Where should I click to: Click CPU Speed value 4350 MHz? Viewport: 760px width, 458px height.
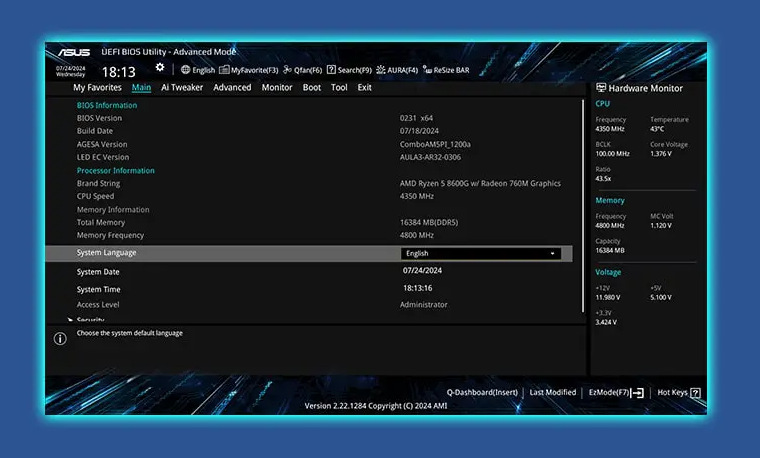(417, 196)
